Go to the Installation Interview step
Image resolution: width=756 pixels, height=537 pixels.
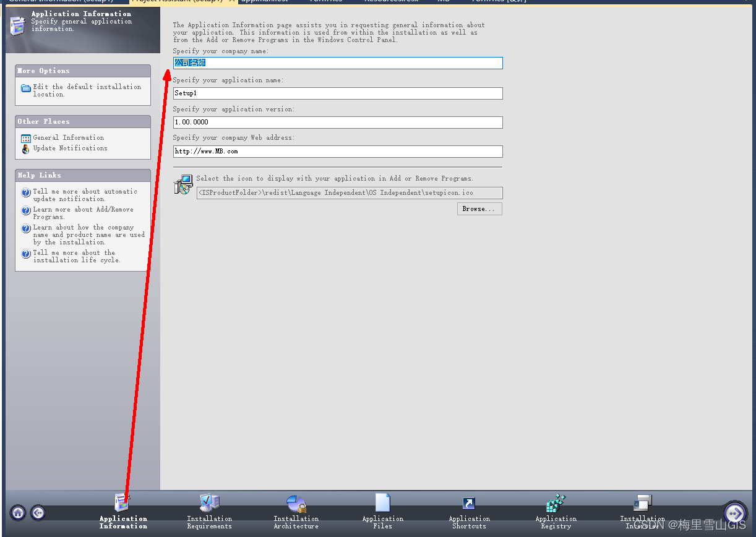click(x=642, y=512)
